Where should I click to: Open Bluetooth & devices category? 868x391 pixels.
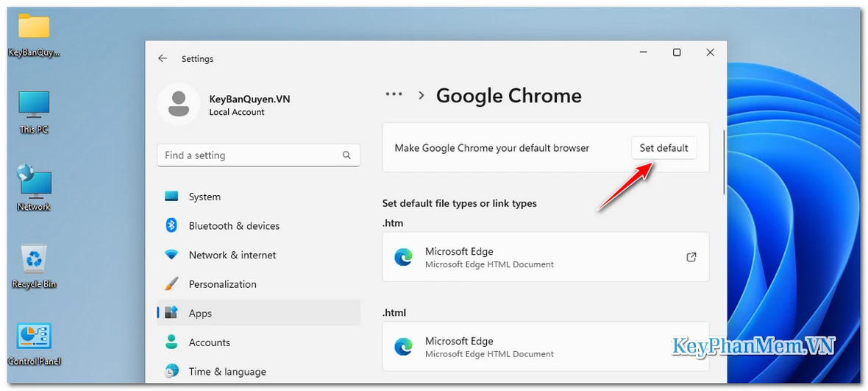[258, 226]
